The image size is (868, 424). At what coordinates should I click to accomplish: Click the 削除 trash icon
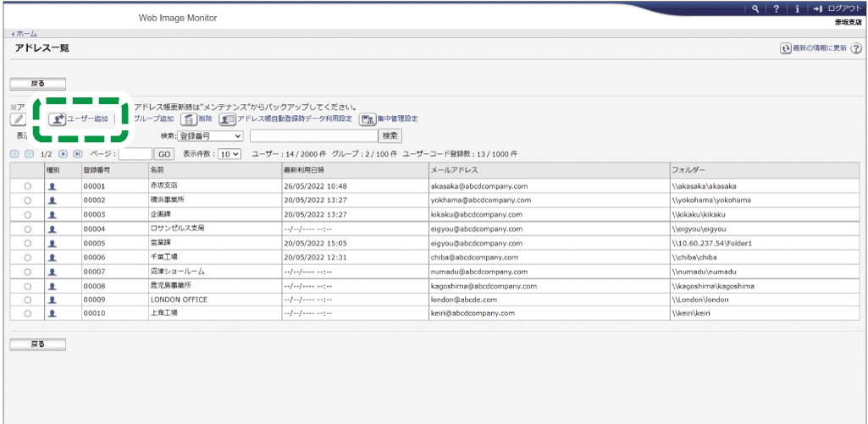189,119
